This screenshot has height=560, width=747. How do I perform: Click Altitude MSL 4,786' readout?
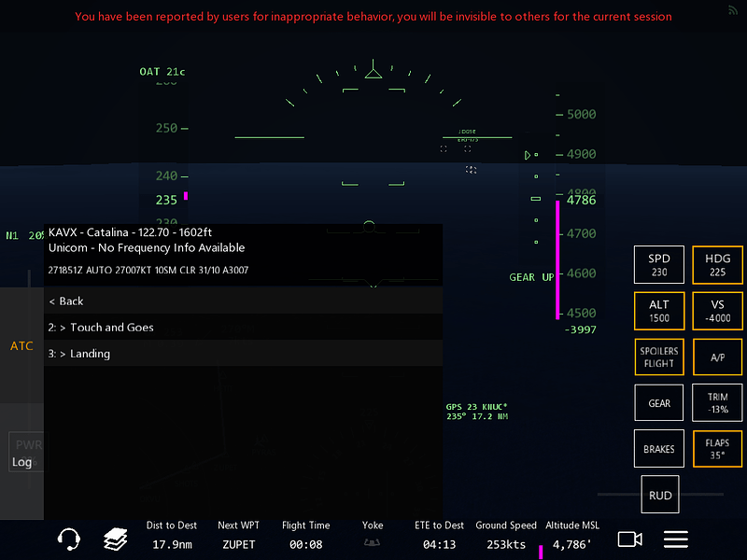[572, 535]
